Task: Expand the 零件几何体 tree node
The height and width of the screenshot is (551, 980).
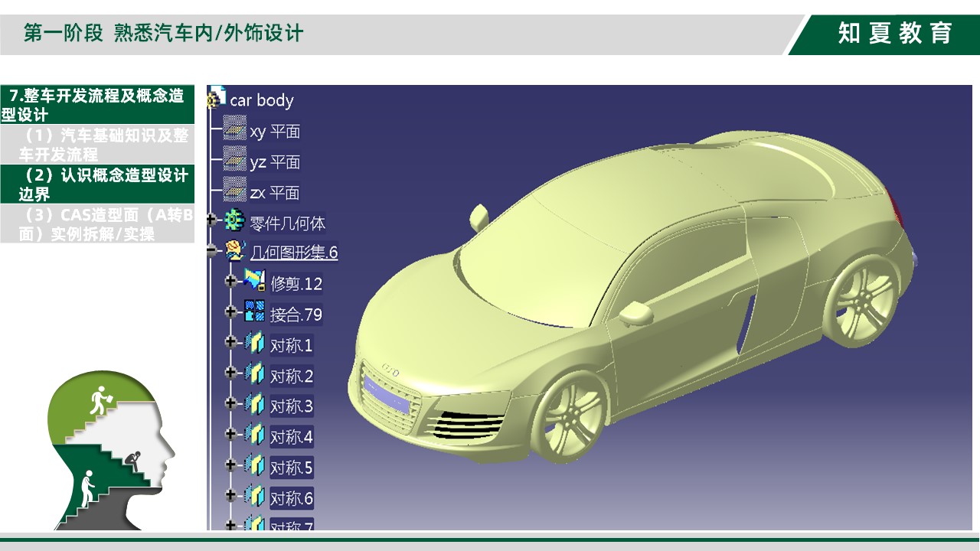Action: point(212,220)
